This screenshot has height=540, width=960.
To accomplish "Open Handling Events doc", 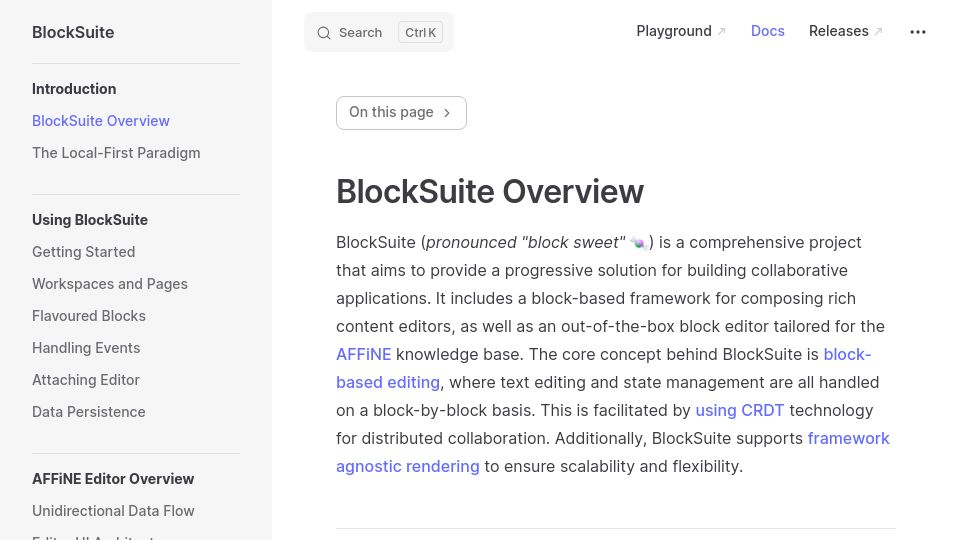I will click(86, 347).
